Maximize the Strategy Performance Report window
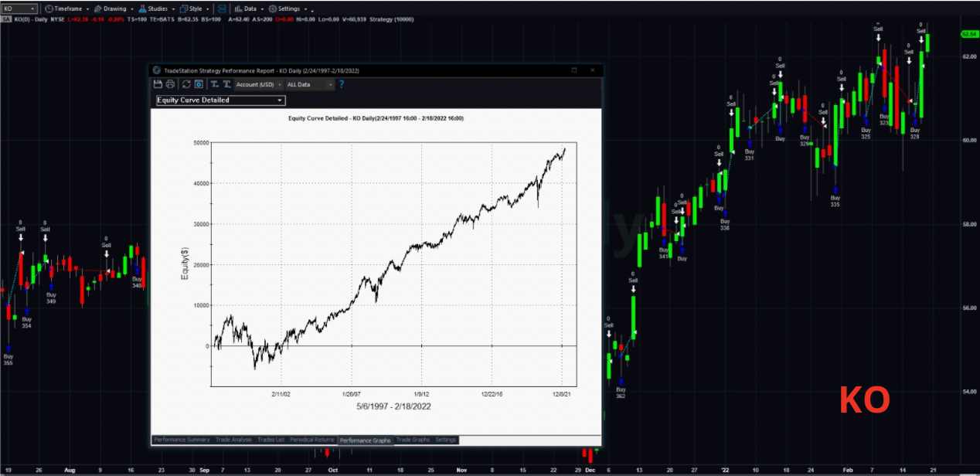 pyautogui.click(x=574, y=70)
